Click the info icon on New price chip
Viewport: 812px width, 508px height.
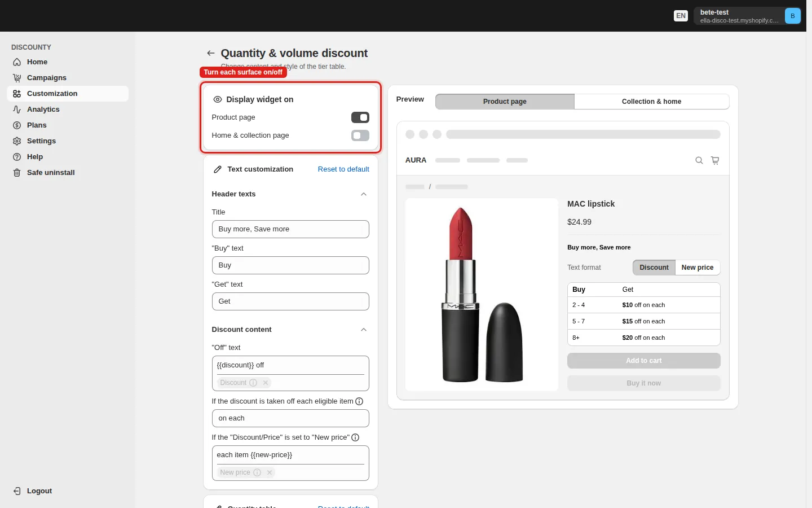click(x=257, y=472)
